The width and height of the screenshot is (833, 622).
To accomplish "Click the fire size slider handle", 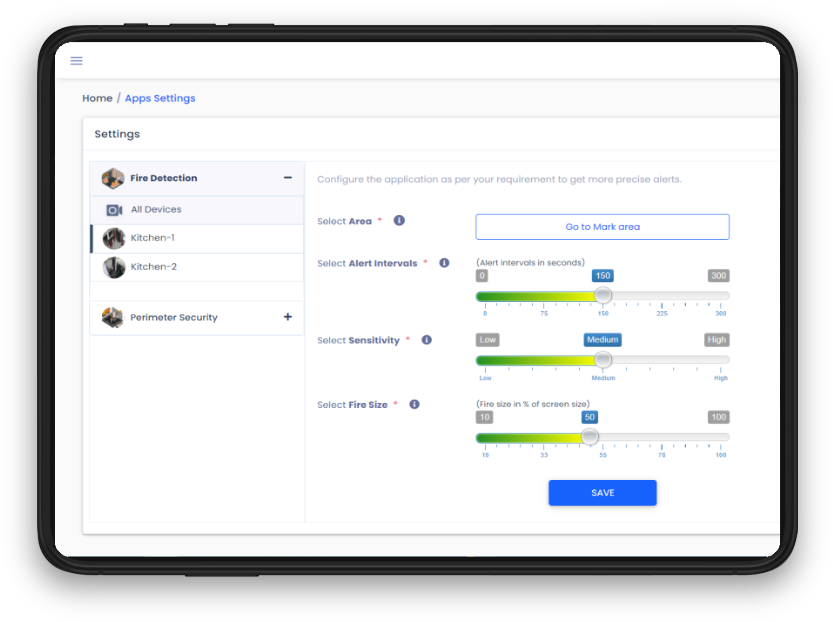I will 589,437.
